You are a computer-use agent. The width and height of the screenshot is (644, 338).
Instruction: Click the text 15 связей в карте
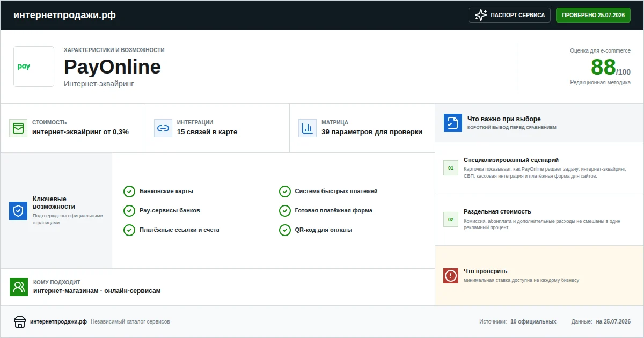207,132
